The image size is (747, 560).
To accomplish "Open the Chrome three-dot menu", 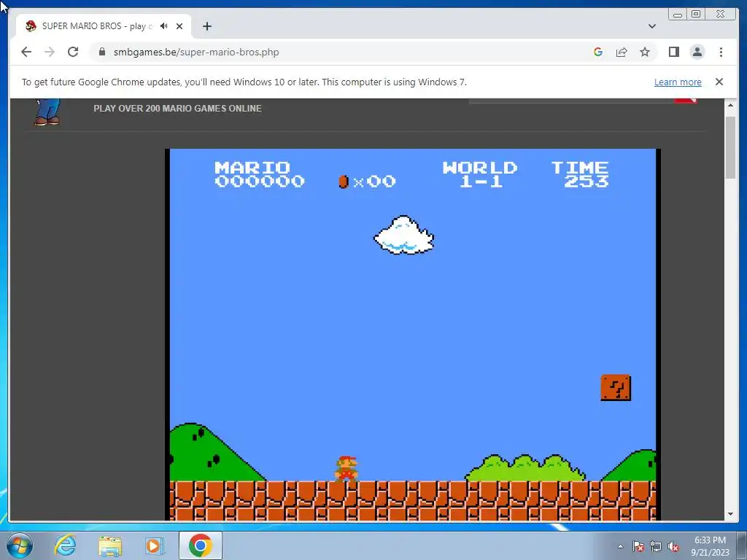I will pyautogui.click(x=721, y=52).
